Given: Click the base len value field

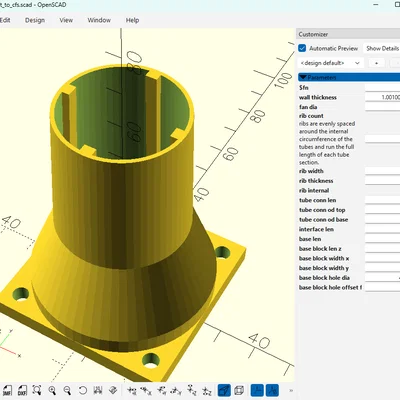Looking at the screenshot, I should 382,239.
